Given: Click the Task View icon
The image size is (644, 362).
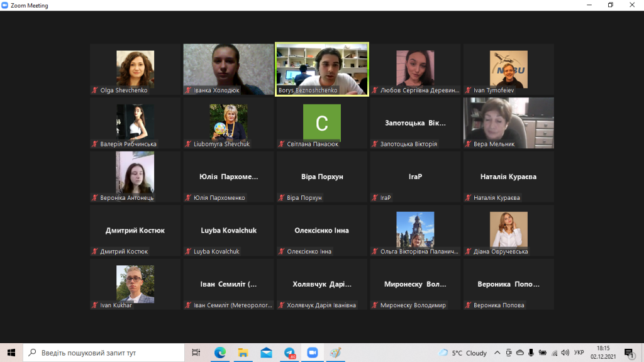Looking at the screenshot, I should click(196, 353).
